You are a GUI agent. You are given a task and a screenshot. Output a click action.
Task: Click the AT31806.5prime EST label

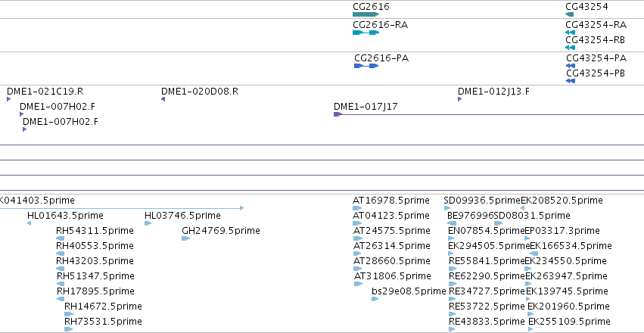click(x=393, y=276)
